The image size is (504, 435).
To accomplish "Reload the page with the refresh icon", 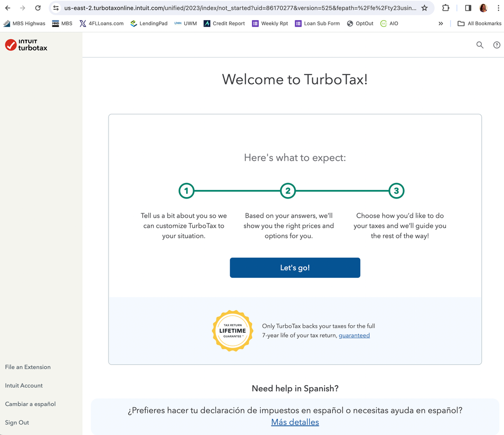I will (x=38, y=8).
